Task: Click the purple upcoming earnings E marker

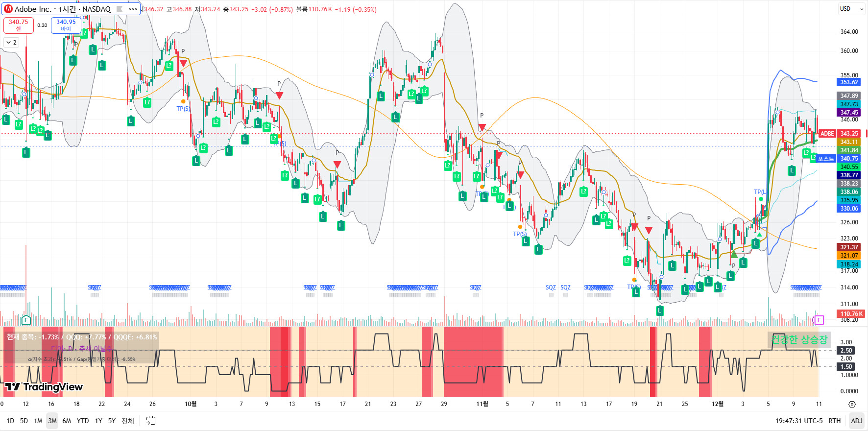Action: pyautogui.click(x=818, y=320)
